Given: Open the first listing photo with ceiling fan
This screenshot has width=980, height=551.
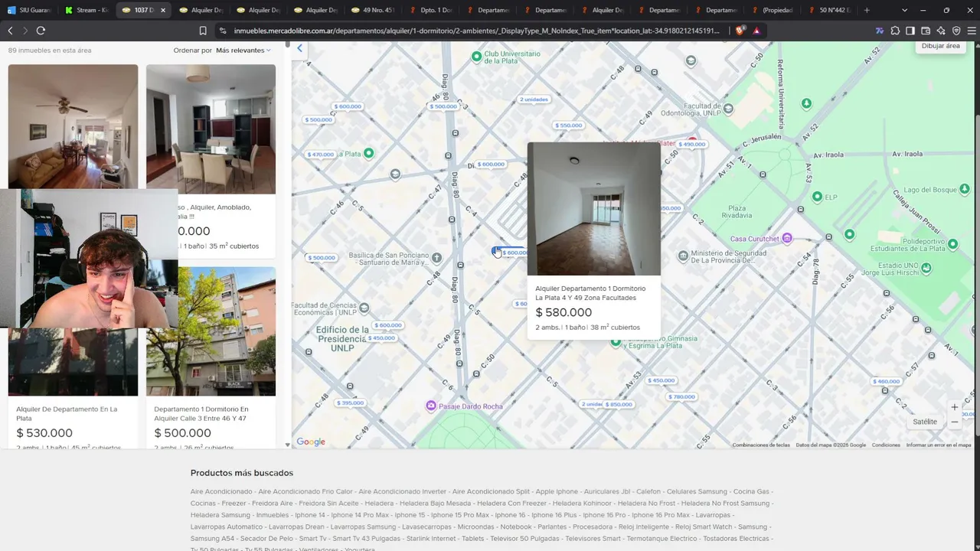Looking at the screenshot, I should [73, 126].
